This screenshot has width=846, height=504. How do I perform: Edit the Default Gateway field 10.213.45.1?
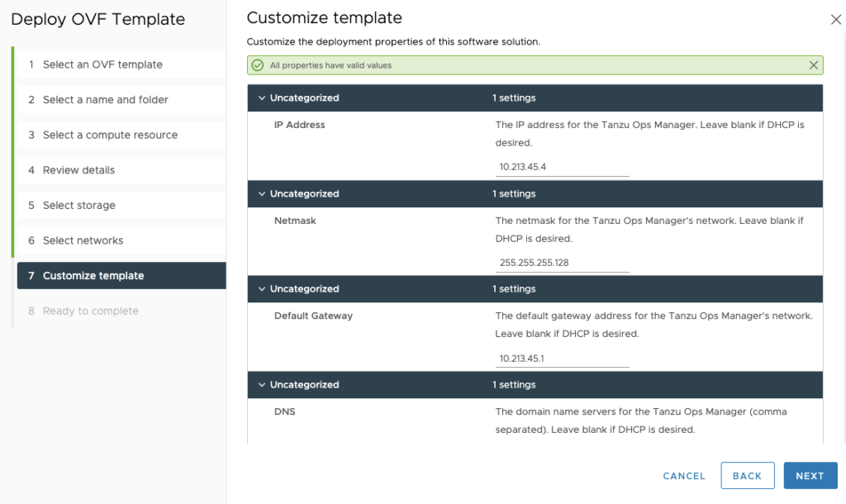562,359
